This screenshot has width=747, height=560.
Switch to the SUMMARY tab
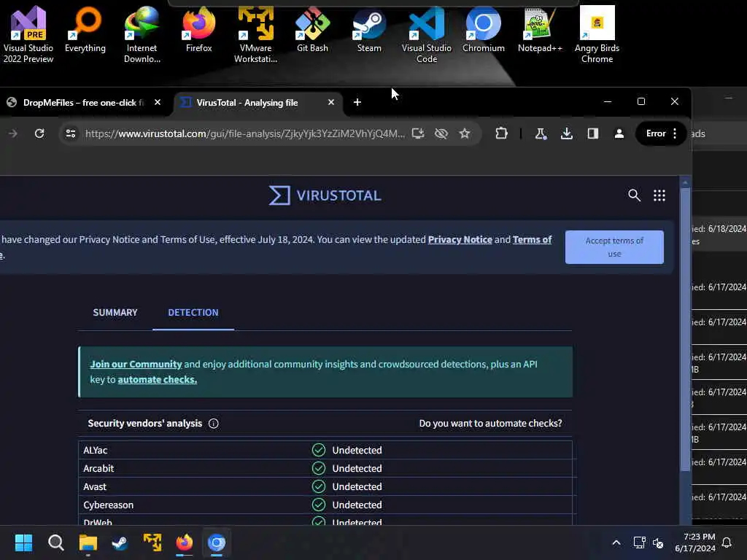pos(115,312)
